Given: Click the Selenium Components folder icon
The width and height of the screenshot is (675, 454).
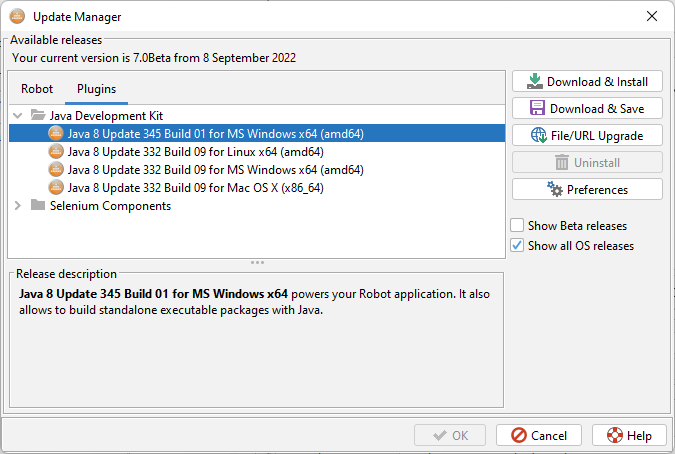Looking at the screenshot, I should point(38,206).
